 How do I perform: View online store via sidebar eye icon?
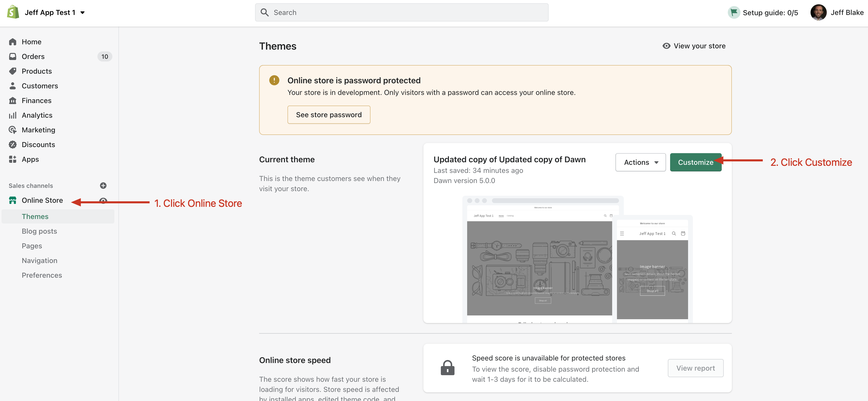click(103, 201)
